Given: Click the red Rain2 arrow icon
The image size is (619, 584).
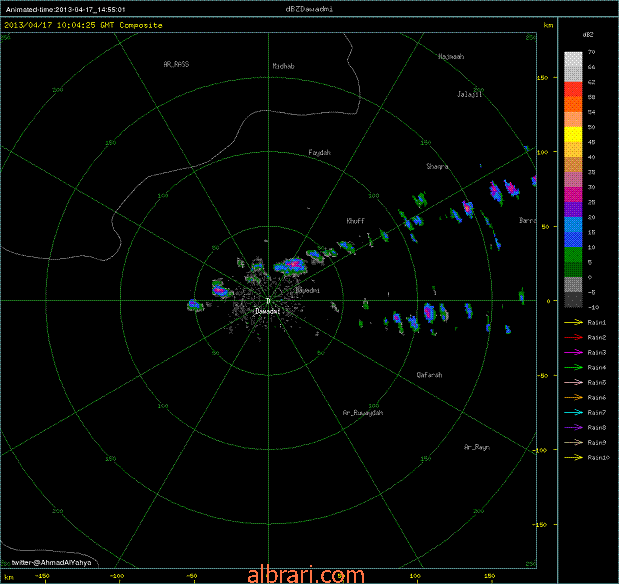Looking at the screenshot, I should (574, 337).
